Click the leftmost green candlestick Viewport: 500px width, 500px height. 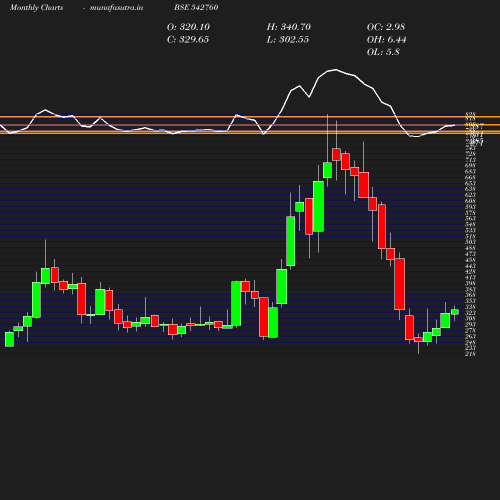(9, 339)
